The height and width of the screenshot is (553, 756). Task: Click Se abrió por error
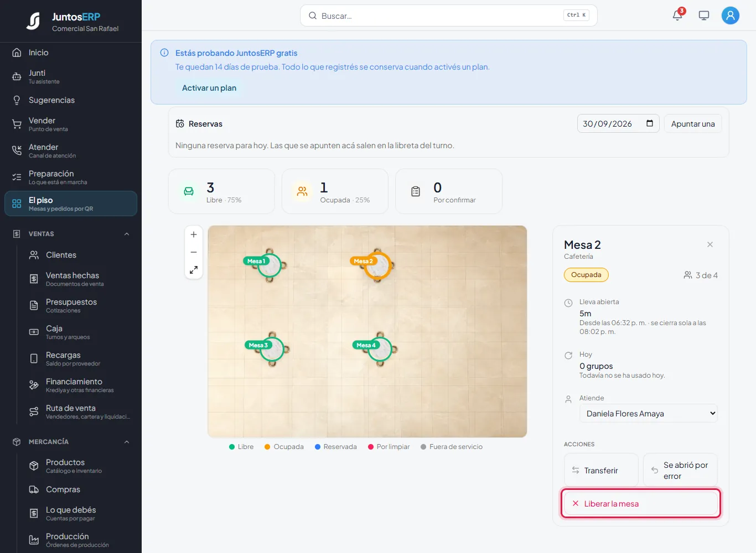(680, 470)
